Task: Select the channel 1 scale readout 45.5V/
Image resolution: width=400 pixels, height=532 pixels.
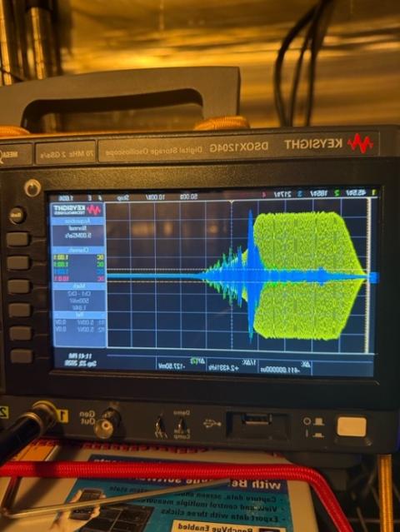Action: pos(356,193)
